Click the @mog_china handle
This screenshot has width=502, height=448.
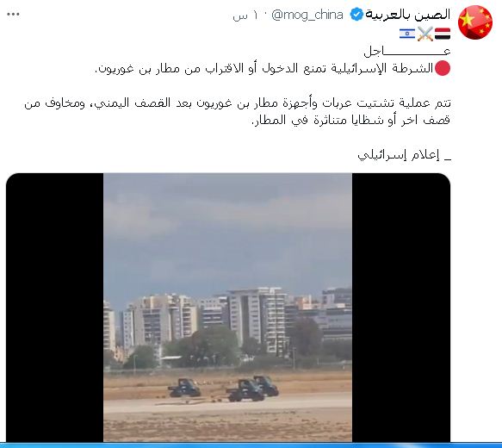pos(307,15)
